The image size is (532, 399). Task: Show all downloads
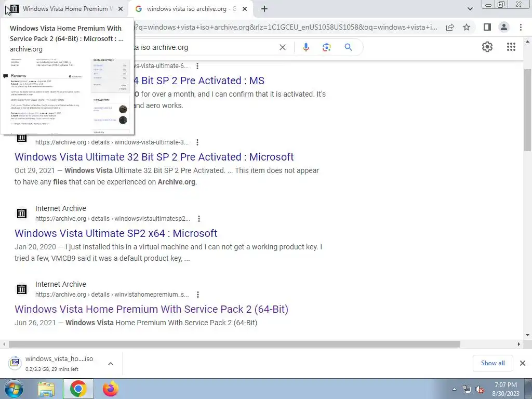[x=493, y=363]
